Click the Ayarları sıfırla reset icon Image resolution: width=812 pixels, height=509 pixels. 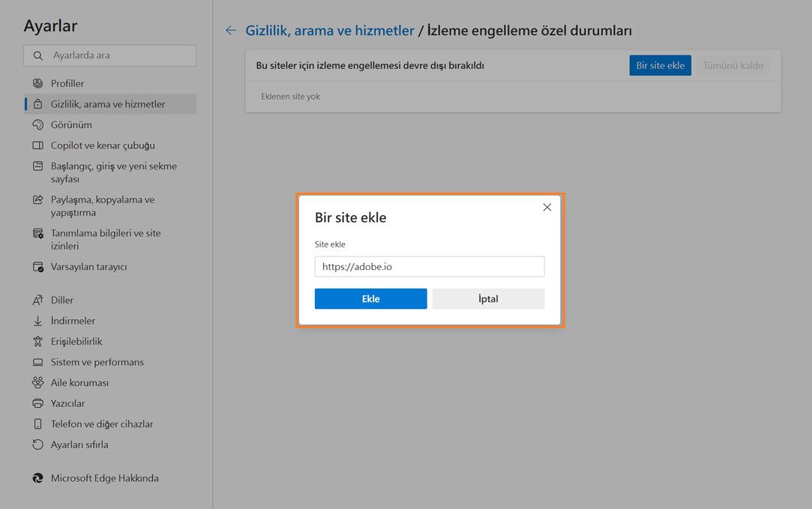pyautogui.click(x=38, y=444)
